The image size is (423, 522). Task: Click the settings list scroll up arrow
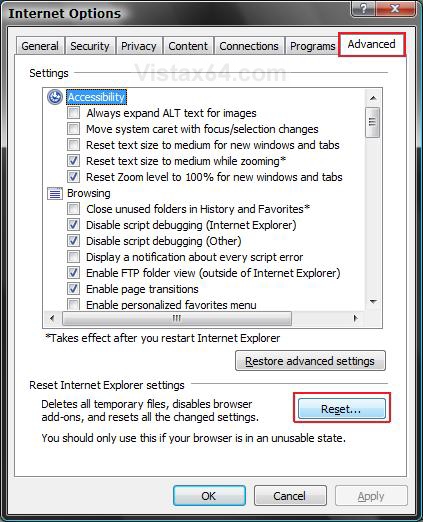373,98
